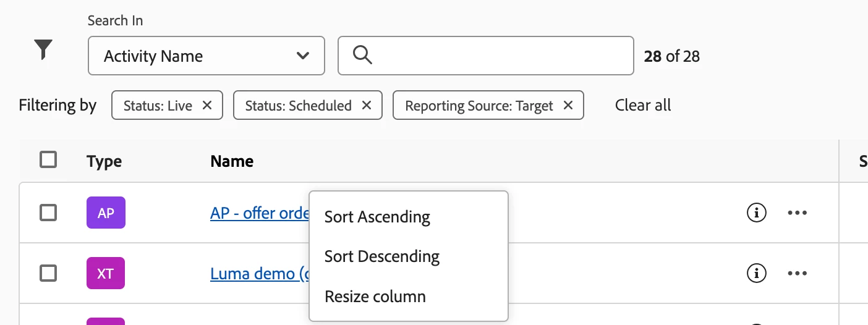
Task: Open info for AP offer order activity
Action: [757, 213]
